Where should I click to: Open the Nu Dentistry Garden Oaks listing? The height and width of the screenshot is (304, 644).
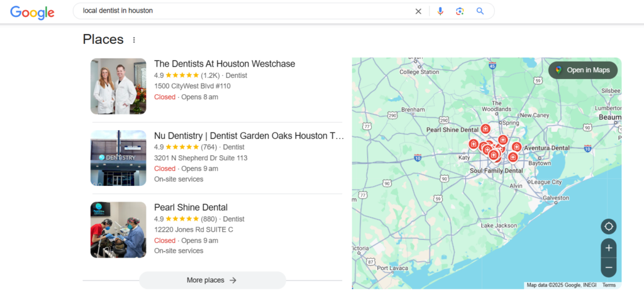tap(249, 136)
